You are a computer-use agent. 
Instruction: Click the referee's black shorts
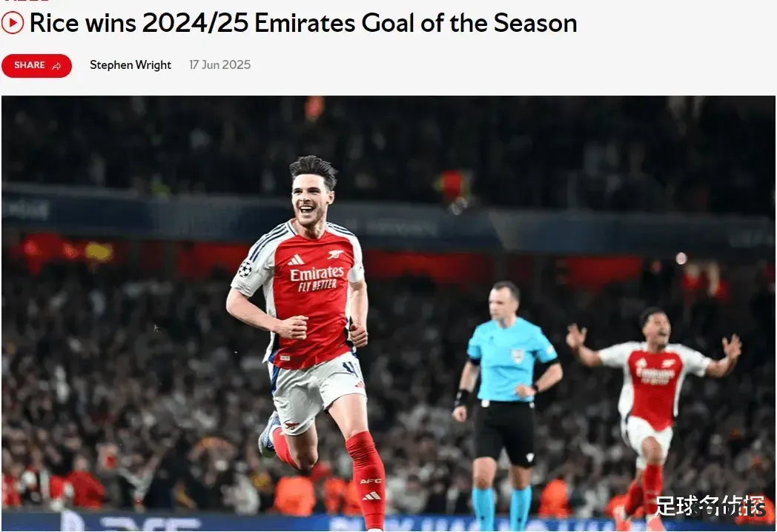tap(505, 433)
